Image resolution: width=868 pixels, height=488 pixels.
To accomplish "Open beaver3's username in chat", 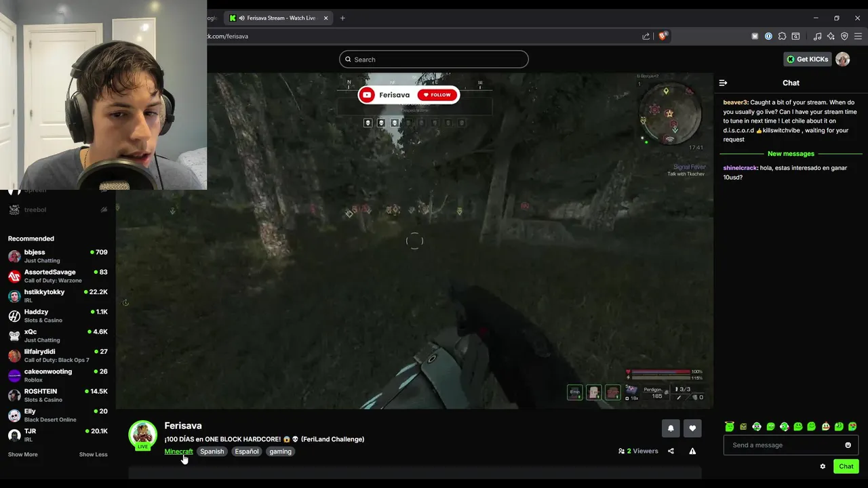I will coord(735,102).
